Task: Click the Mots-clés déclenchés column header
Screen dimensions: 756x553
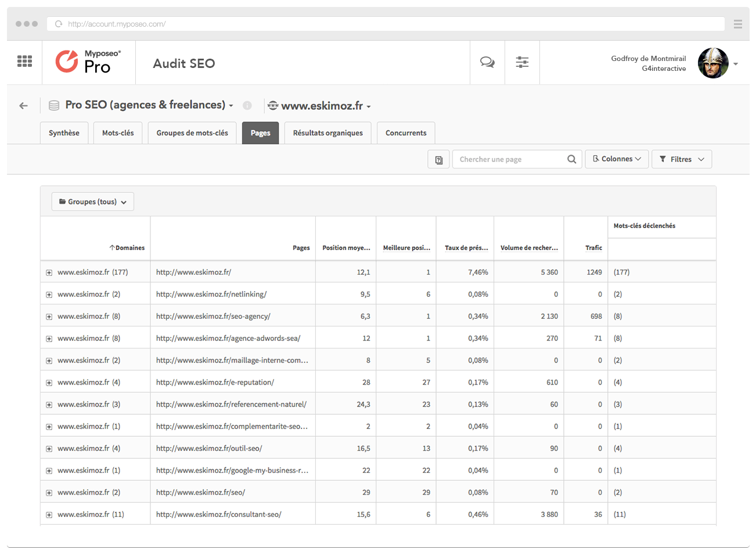Action: [645, 226]
